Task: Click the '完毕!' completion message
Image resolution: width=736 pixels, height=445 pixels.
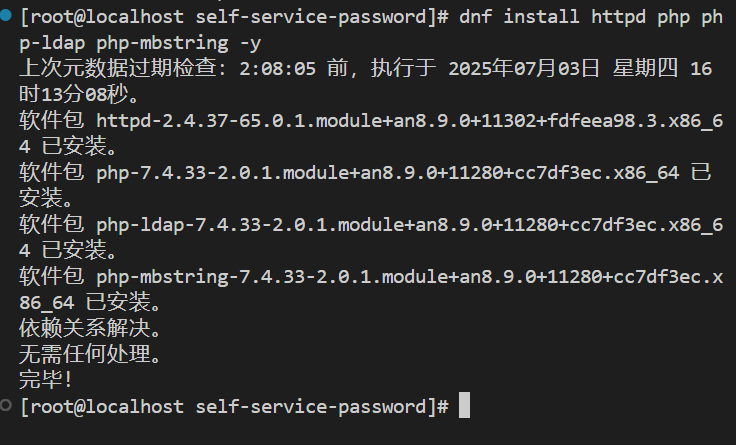Action: [45, 379]
